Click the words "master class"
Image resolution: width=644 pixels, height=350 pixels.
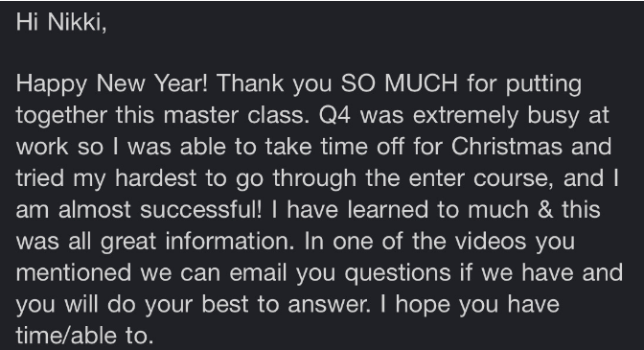coord(236,115)
